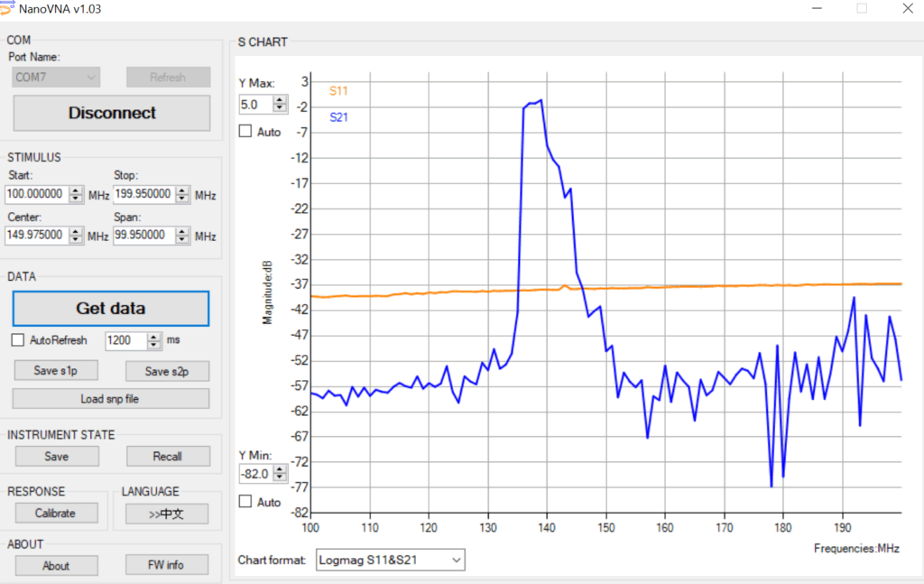The height and width of the screenshot is (584, 924).
Task: Click the Y Min value stepper
Action: [x=280, y=474]
